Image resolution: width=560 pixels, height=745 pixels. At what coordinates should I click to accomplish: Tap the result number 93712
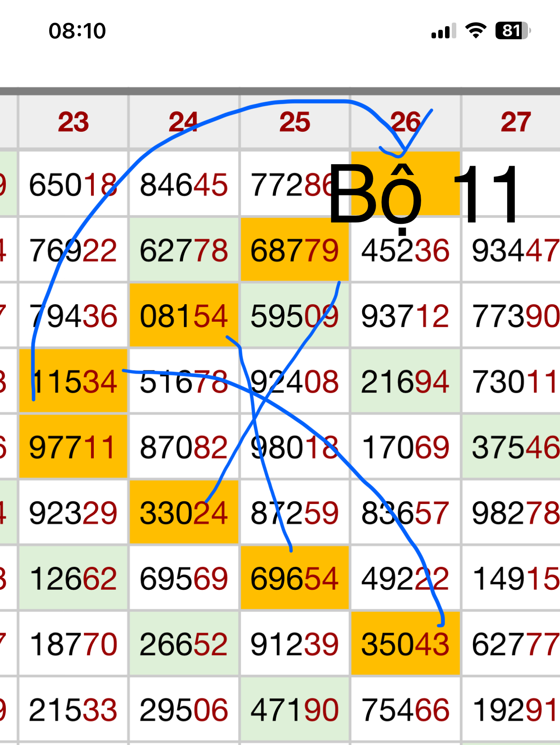pyautogui.click(x=405, y=316)
